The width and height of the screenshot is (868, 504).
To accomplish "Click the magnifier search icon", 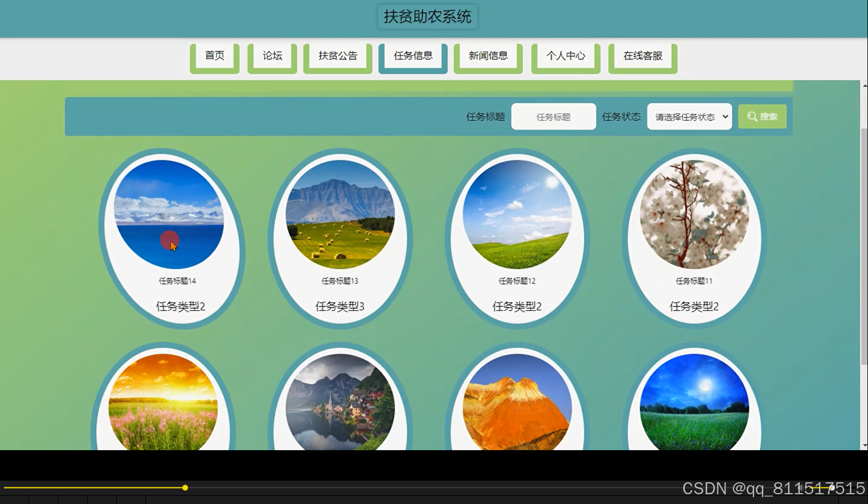I will [x=752, y=116].
